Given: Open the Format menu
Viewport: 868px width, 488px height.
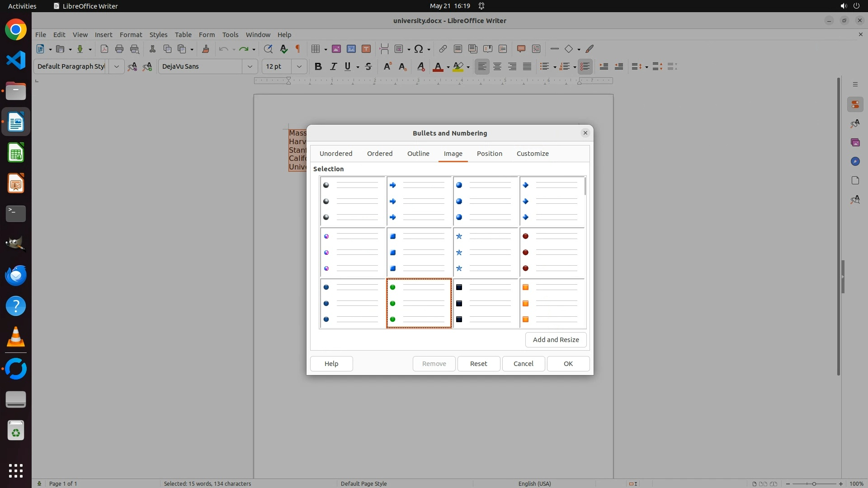Looking at the screenshot, I should coord(131,35).
